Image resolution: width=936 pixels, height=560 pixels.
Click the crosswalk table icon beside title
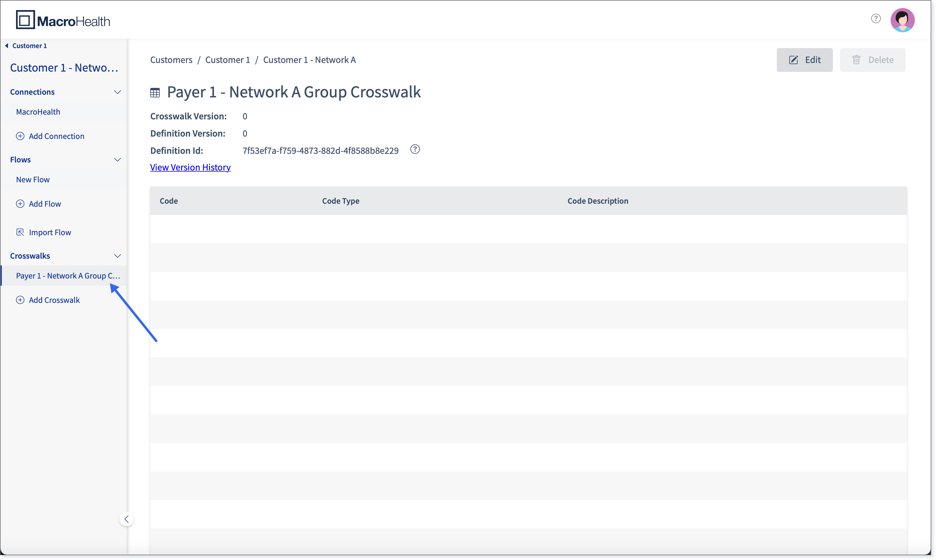coord(155,92)
